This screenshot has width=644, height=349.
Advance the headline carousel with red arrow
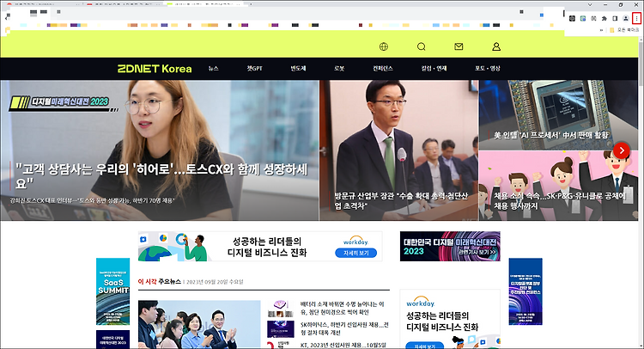(x=622, y=150)
